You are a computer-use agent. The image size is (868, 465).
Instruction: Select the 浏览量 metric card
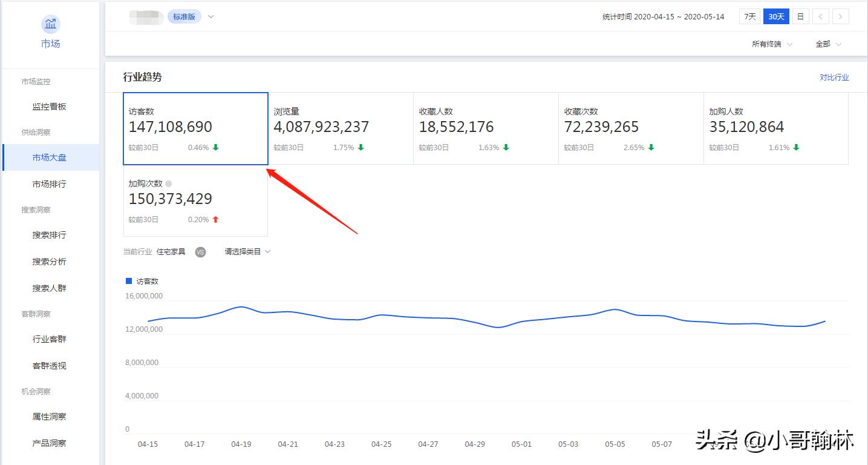tap(340, 128)
